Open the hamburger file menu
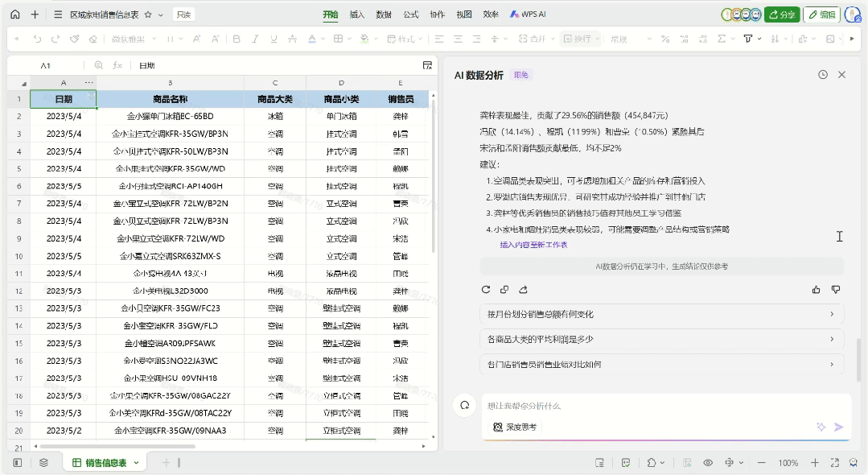 [58, 14]
